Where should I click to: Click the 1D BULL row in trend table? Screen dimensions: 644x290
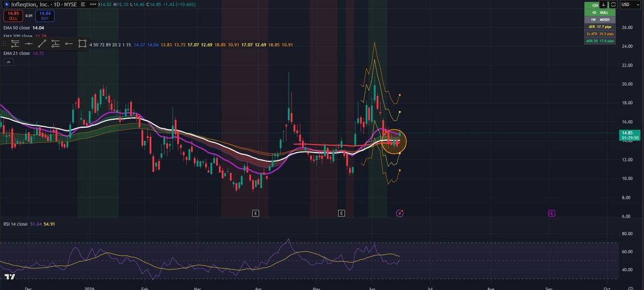(x=600, y=12)
